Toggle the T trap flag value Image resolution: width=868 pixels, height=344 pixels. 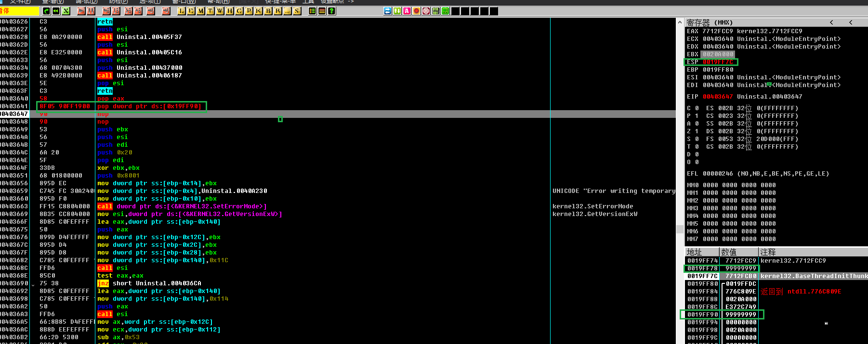pos(697,147)
